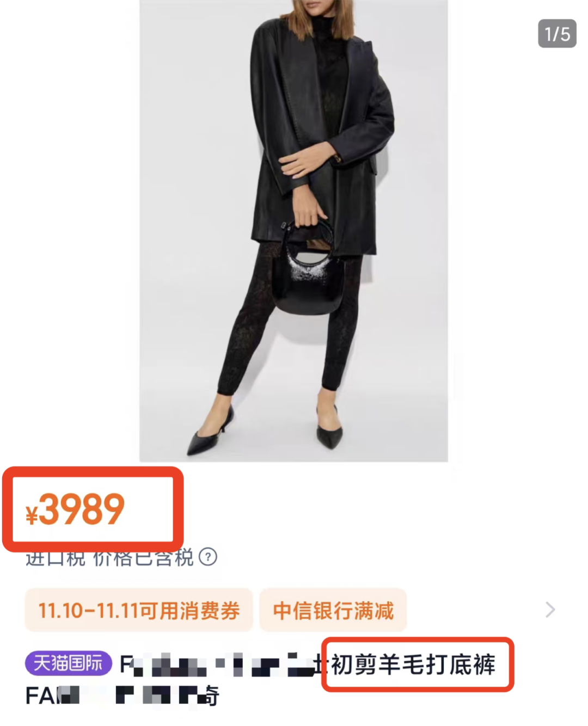Tap the model's right pointed heel shoe

pyautogui.click(x=329, y=428)
